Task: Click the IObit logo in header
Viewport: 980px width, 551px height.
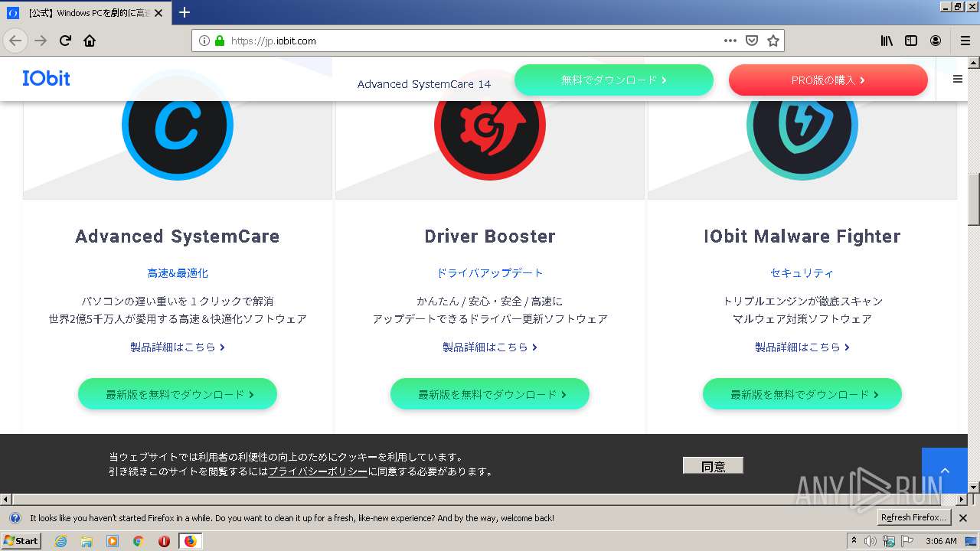Action: point(46,78)
